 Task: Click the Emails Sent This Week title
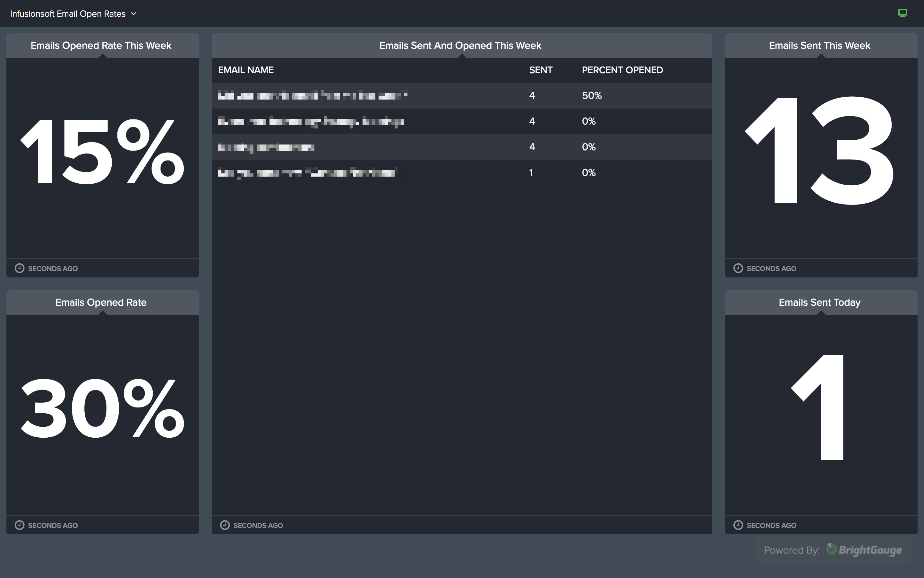point(819,46)
